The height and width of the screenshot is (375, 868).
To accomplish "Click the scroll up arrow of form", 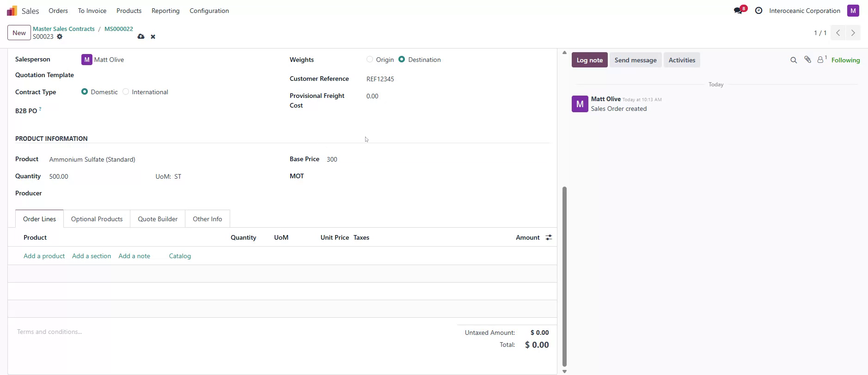I will tap(564, 53).
